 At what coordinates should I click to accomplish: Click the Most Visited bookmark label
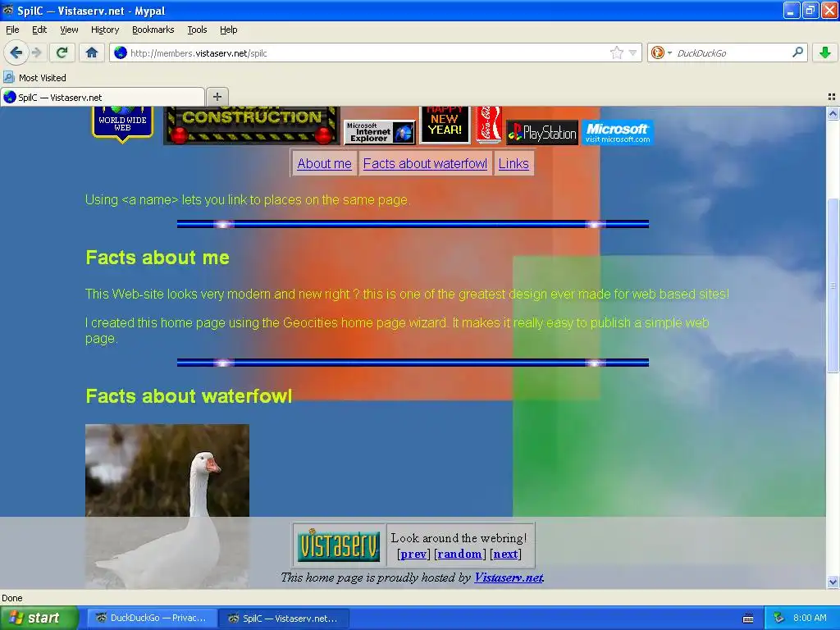click(x=43, y=78)
